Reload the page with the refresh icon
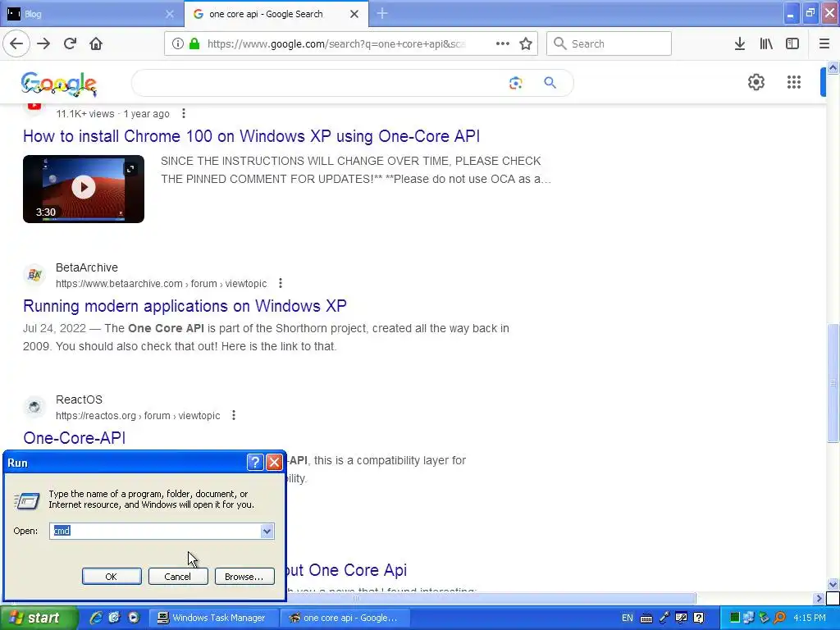This screenshot has width=840, height=630. [70, 43]
